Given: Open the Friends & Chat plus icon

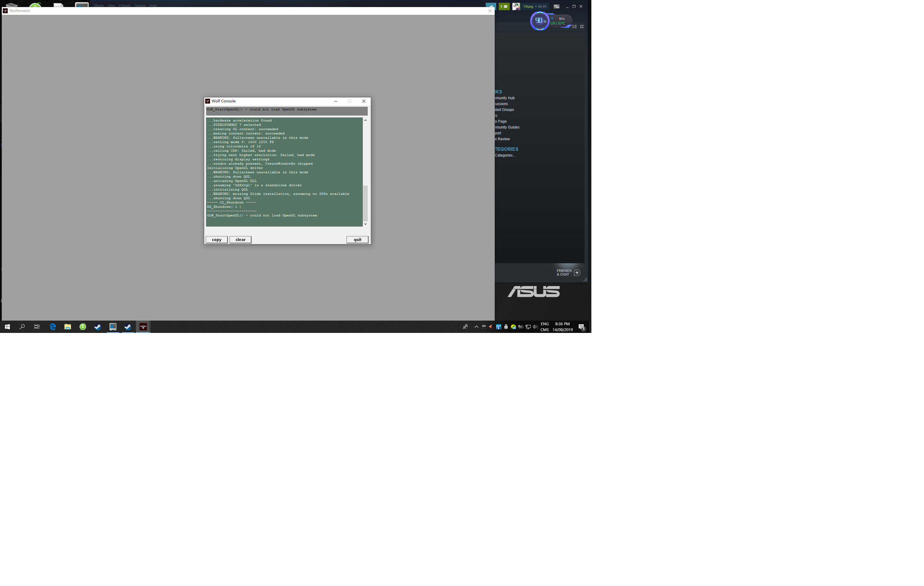Looking at the screenshot, I should point(577,273).
